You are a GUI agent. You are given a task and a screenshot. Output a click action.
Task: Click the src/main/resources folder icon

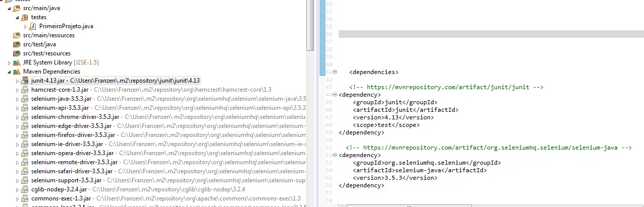(x=17, y=35)
